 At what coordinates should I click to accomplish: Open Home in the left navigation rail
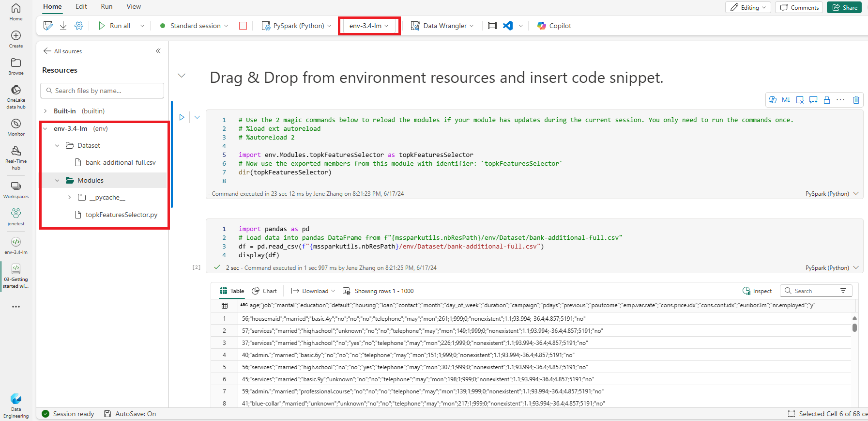click(16, 12)
